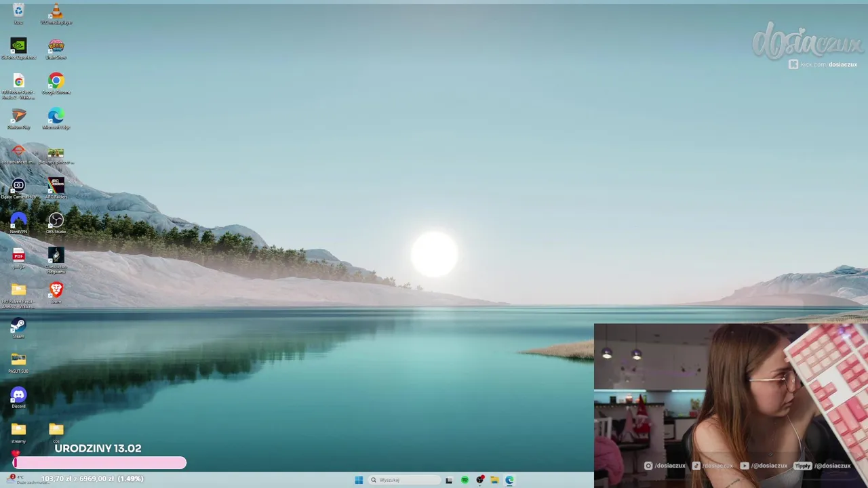Open the PASUT SUB folder
868x488 pixels.
tap(18, 362)
